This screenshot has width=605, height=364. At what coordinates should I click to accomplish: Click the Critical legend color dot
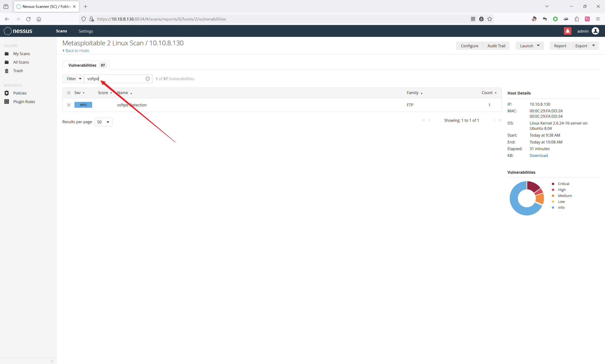pos(553,184)
